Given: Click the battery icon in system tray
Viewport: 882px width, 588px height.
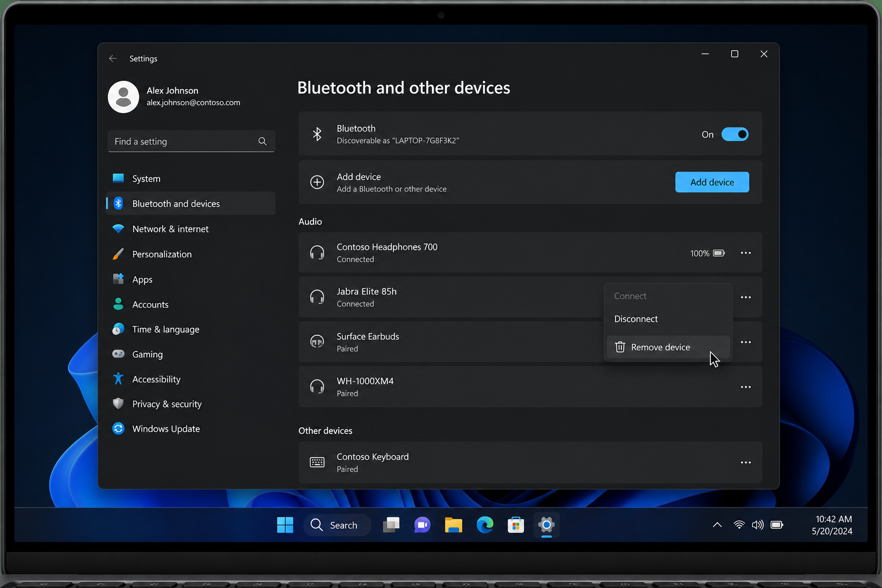Looking at the screenshot, I should coord(777,524).
